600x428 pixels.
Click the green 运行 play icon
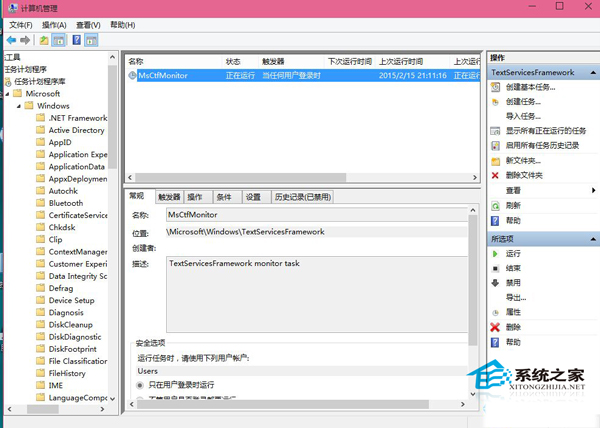click(x=495, y=254)
